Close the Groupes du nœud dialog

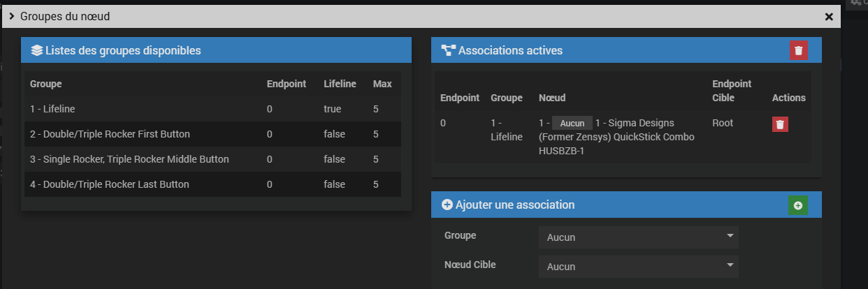tap(829, 16)
